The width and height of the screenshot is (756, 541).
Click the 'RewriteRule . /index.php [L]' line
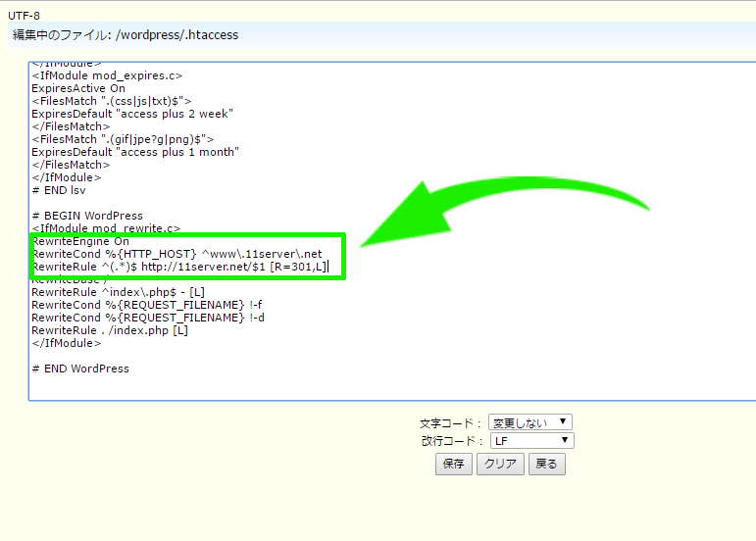[x=110, y=330]
